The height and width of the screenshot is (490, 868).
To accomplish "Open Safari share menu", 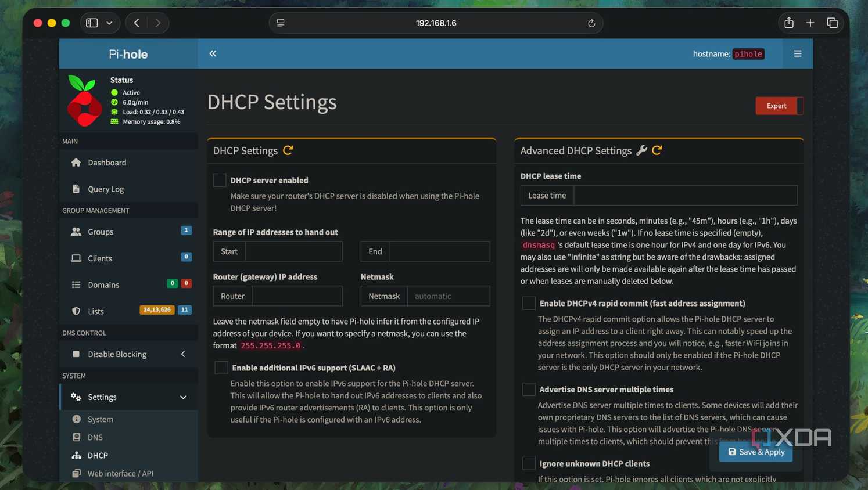I will point(788,23).
